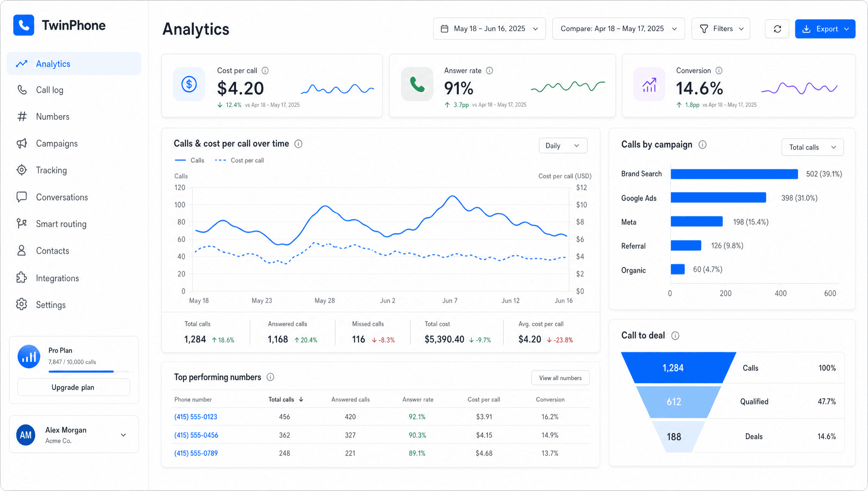The height and width of the screenshot is (491, 868).
Task: Click the Answered calls column header
Action: click(x=350, y=399)
